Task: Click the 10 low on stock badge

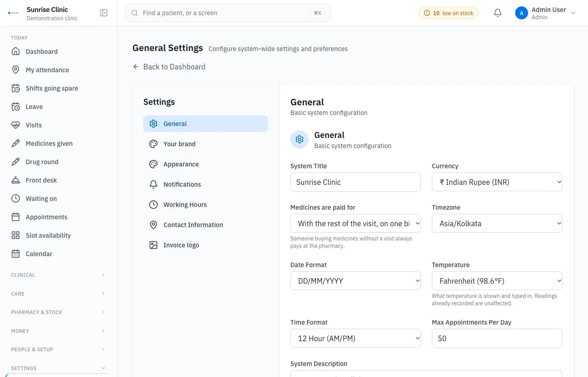Action: [448, 13]
